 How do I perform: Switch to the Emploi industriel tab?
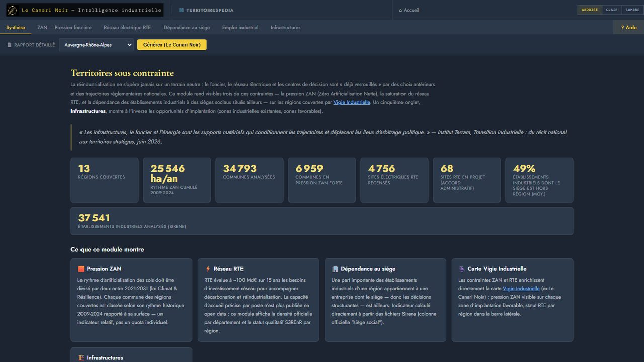tap(240, 27)
